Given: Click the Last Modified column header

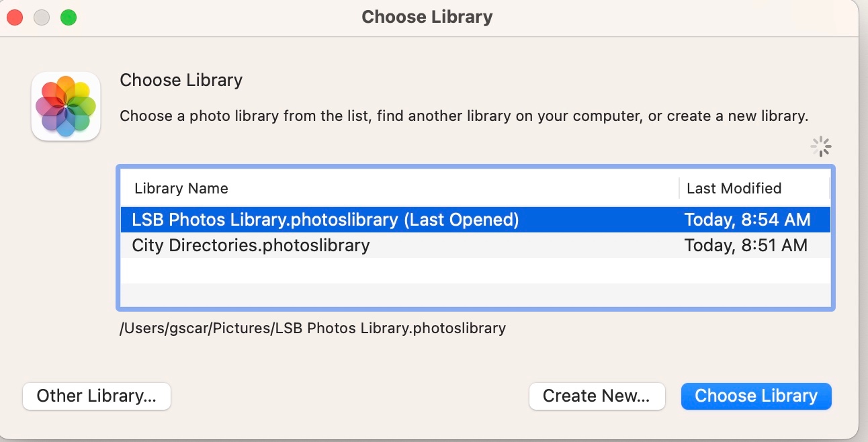Looking at the screenshot, I should coord(733,188).
